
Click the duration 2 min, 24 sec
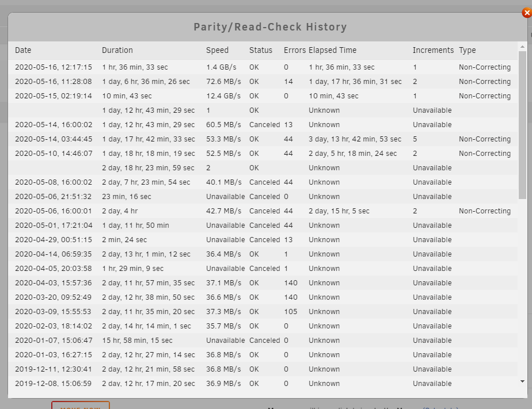pyautogui.click(x=124, y=239)
